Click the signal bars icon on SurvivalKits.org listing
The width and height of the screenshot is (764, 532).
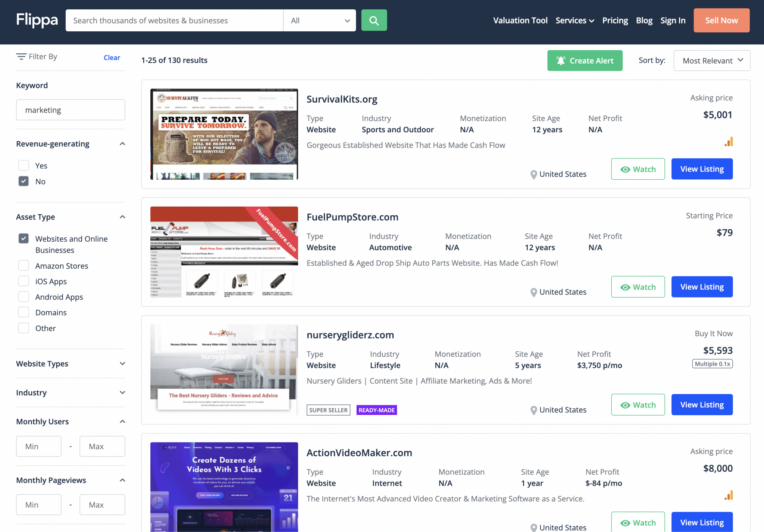click(x=729, y=142)
